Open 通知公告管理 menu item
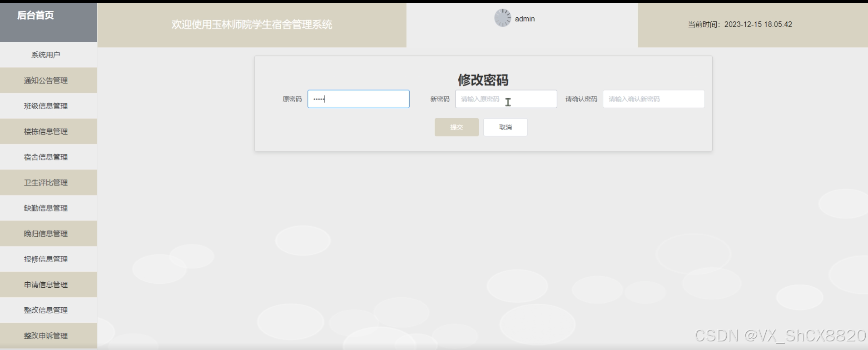 pyautogui.click(x=48, y=80)
